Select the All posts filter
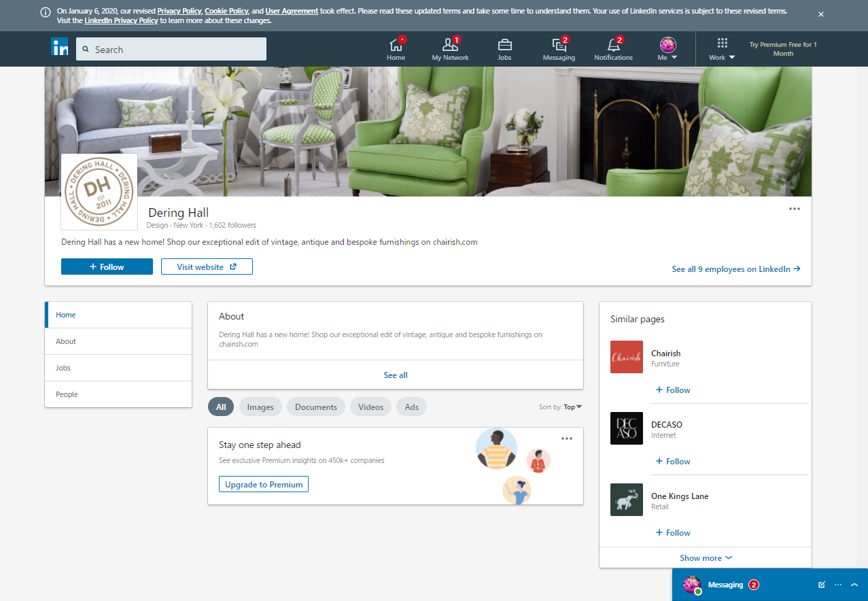868x601 pixels. [x=221, y=407]
